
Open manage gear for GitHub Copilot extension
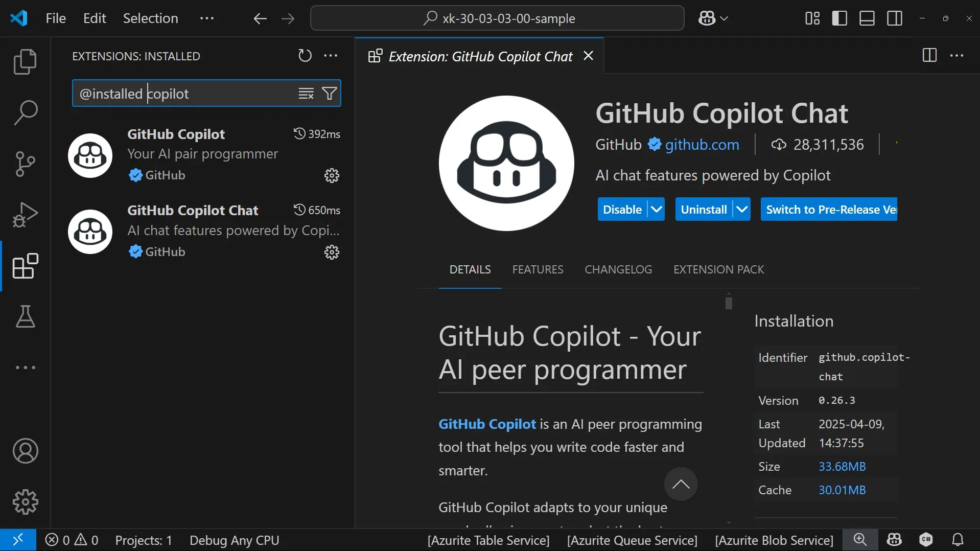click(x=332, y=175)
